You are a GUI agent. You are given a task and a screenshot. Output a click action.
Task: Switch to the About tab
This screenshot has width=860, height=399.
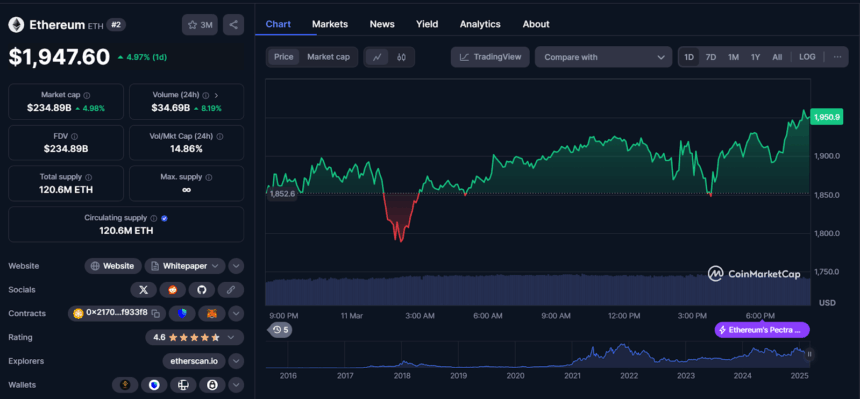[x=536, y=24]
